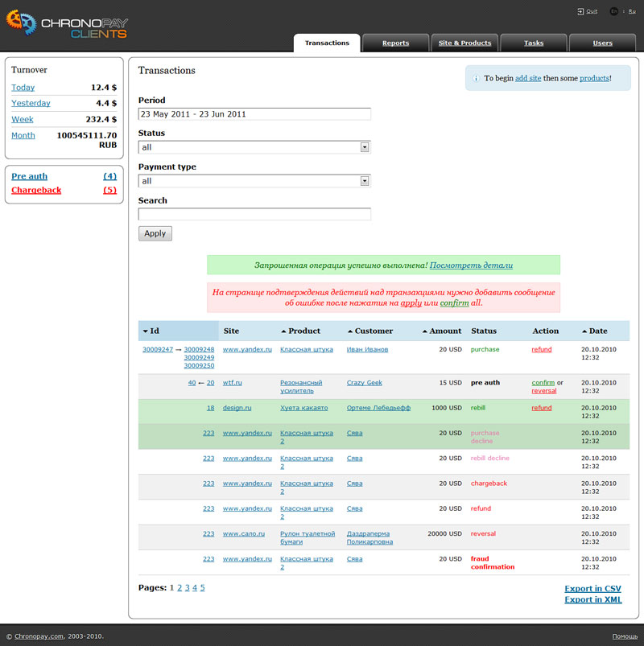644x646 pixels.
Task: Switch to the Reports tab
Action: pos(395,43)
